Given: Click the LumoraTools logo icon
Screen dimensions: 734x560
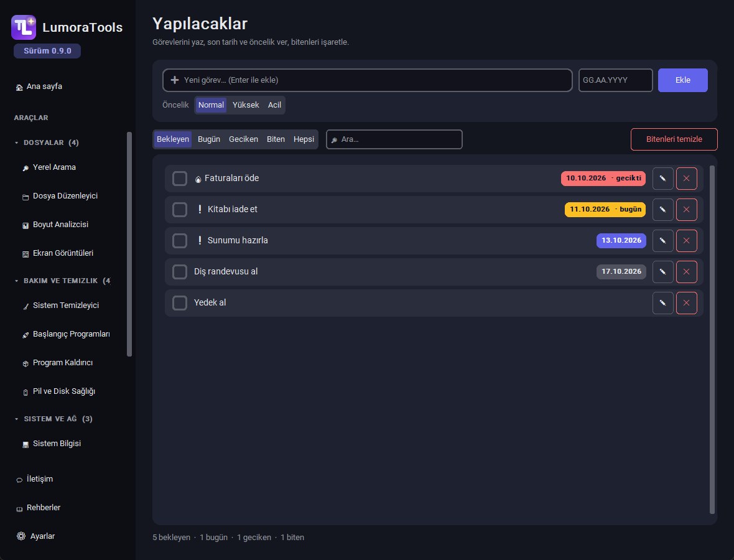Looking at the screenshot, I should (x=24, y=27).
